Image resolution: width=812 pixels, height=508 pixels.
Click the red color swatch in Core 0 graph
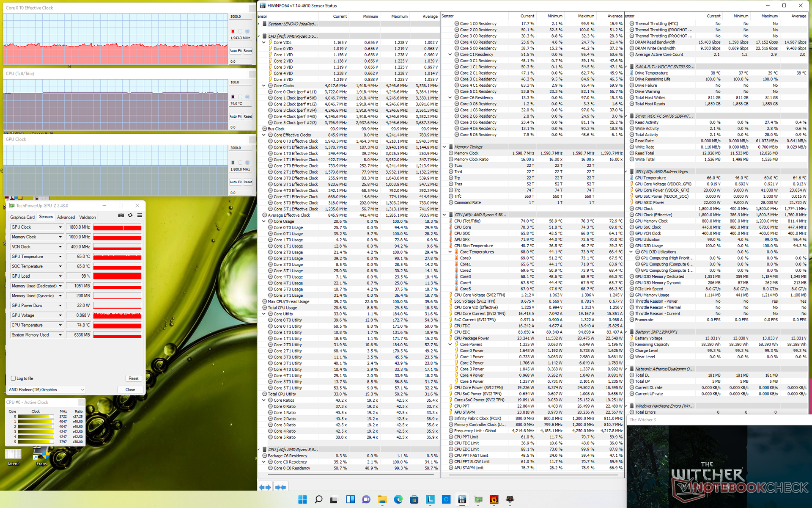tap(233, 31)
